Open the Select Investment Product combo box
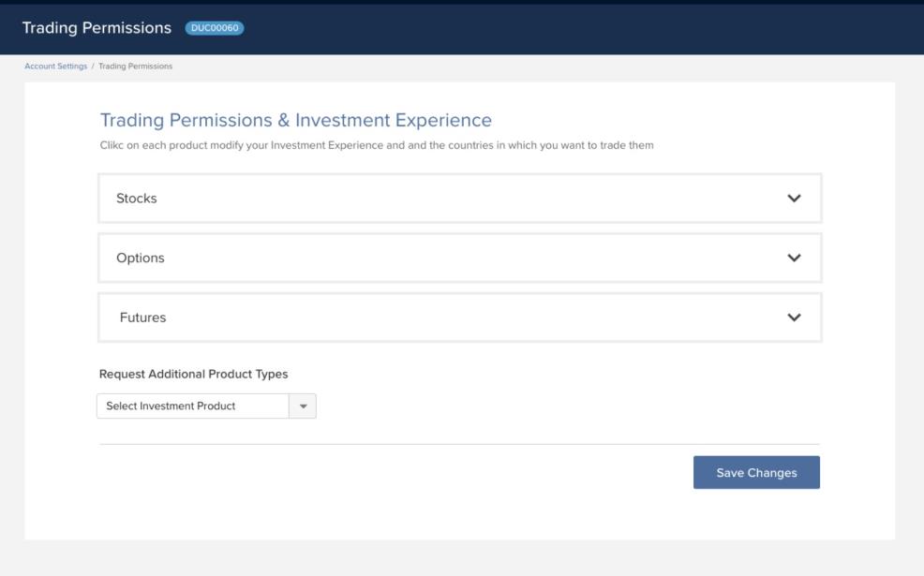Image resolution: width=924 pixels, height=576 pixels. 193,406
